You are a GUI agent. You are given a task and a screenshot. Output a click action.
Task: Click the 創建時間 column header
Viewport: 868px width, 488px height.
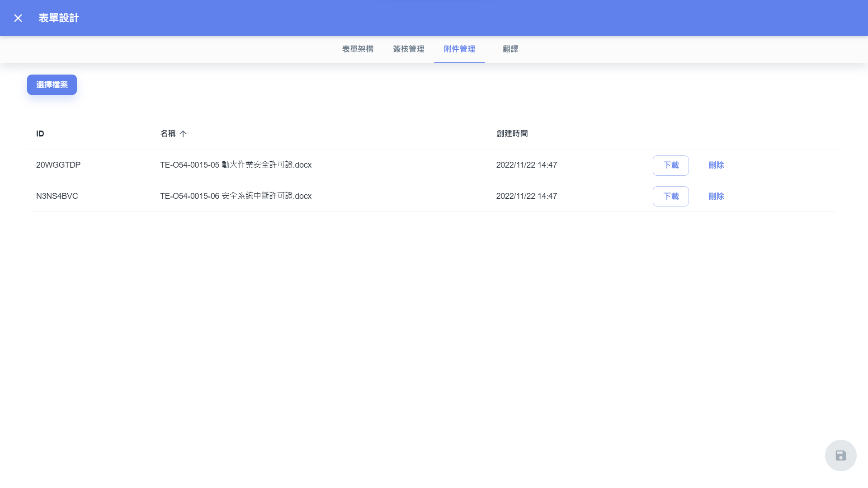point(512,134)
